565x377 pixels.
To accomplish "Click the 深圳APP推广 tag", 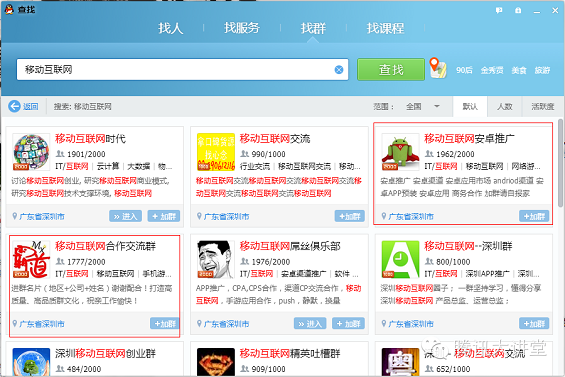I will tap(487, 274).
